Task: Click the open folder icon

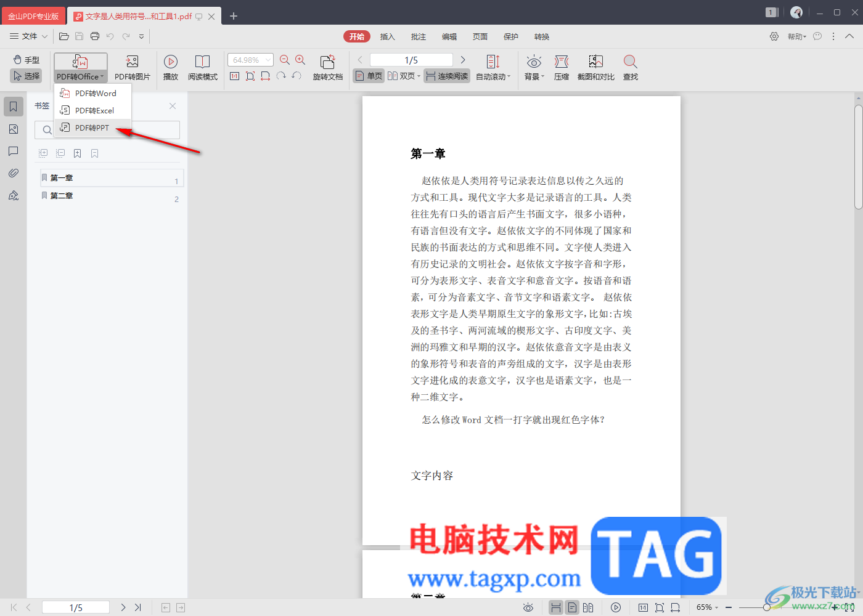Action: (x=63, y=36)
